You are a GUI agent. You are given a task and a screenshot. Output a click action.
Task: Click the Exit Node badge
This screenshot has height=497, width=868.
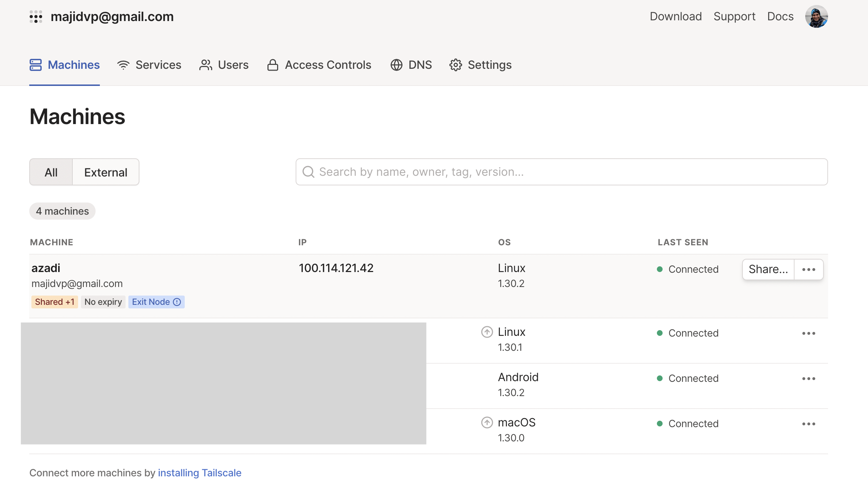[x=156, y=302]
